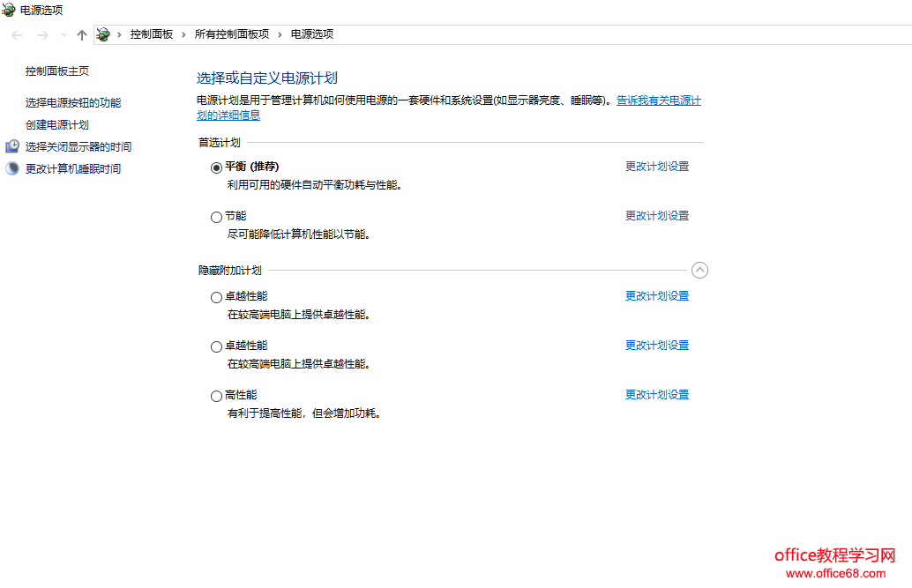
Task: Open the recent locations dropdown arrow
Action: (x=64, y=34)
